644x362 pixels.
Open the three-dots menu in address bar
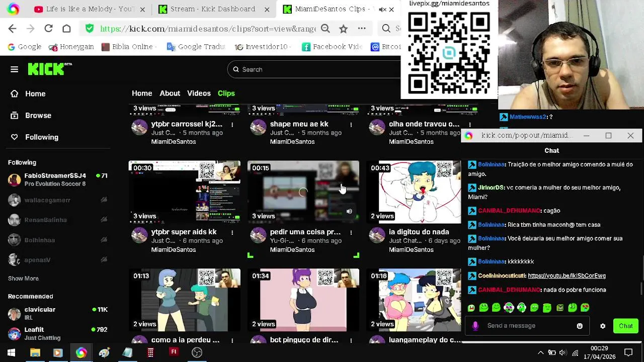362,29
